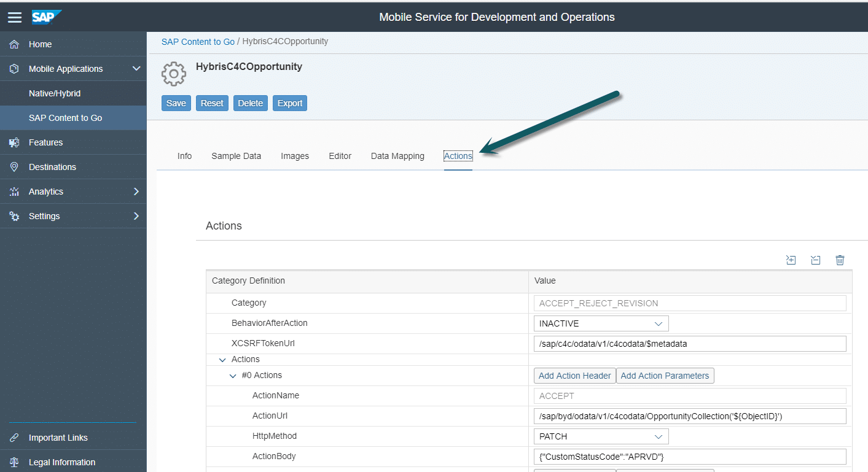This screenshot has width=868, height=472.
Task: Open Destinations in the sidebar
Action: point(52,167)
